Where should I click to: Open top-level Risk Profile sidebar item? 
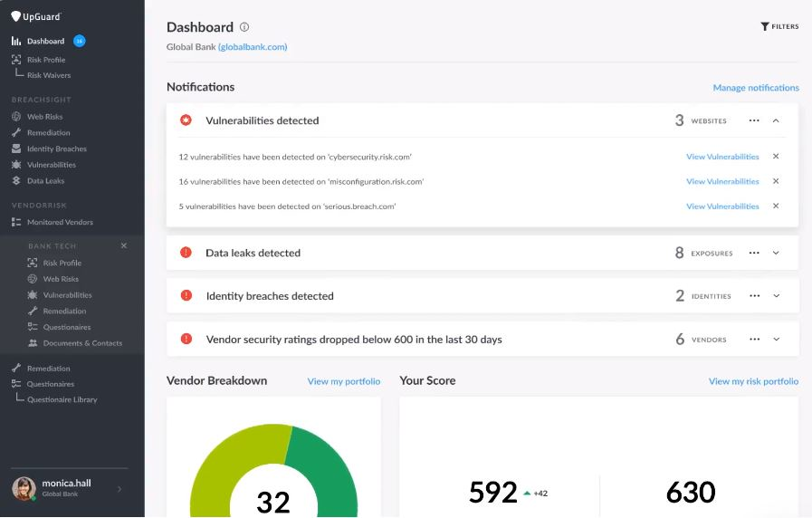click(46, 60)
